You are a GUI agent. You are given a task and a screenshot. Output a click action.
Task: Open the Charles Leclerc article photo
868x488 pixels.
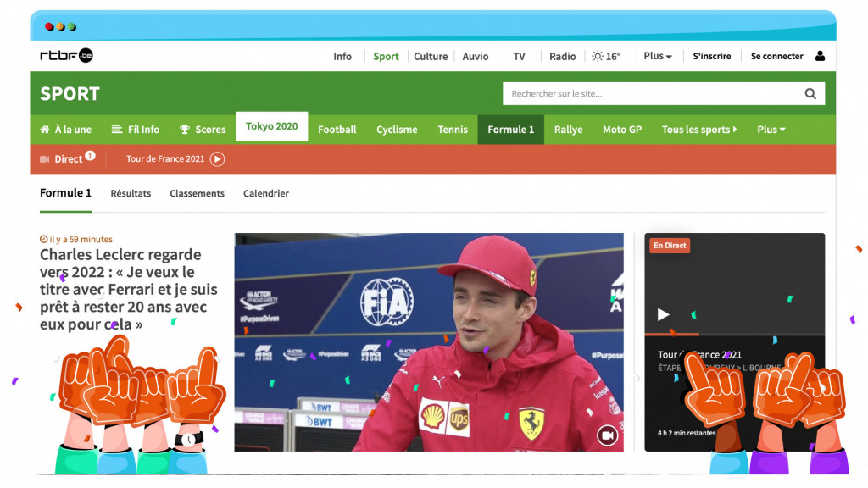tap(429, 342)
